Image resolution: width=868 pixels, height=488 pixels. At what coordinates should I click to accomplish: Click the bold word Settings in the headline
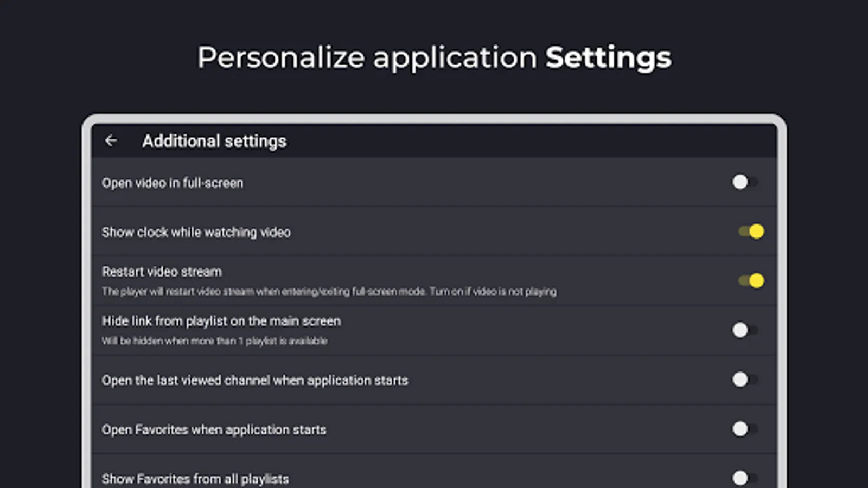pyautogui.click(x=608, y=58)
